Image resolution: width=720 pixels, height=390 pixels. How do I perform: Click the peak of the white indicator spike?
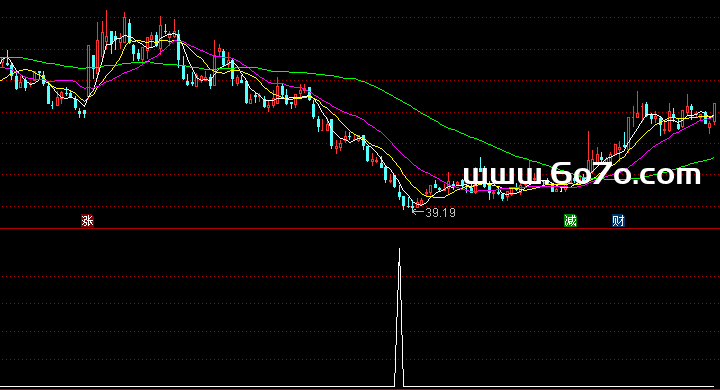(x=399, y=250)
